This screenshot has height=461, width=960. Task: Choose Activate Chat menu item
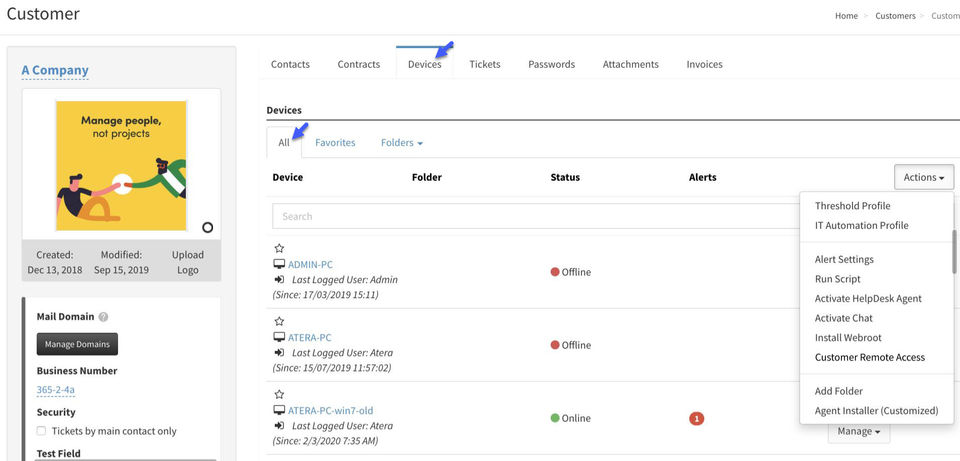pos(844,318)
